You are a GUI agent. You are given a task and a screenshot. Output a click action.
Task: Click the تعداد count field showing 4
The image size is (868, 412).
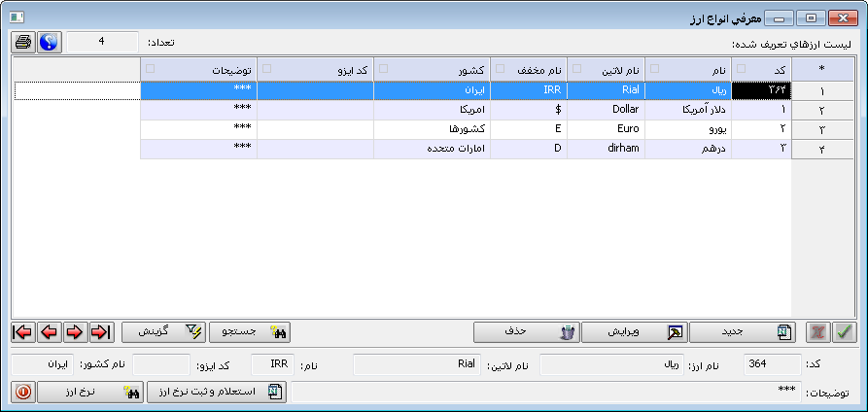102,42
